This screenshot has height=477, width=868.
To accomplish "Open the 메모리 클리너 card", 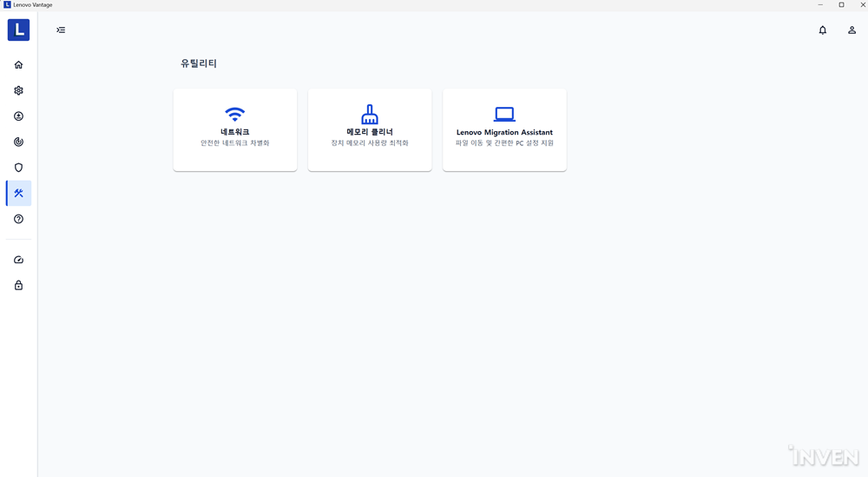I will [x=370, y=130].
